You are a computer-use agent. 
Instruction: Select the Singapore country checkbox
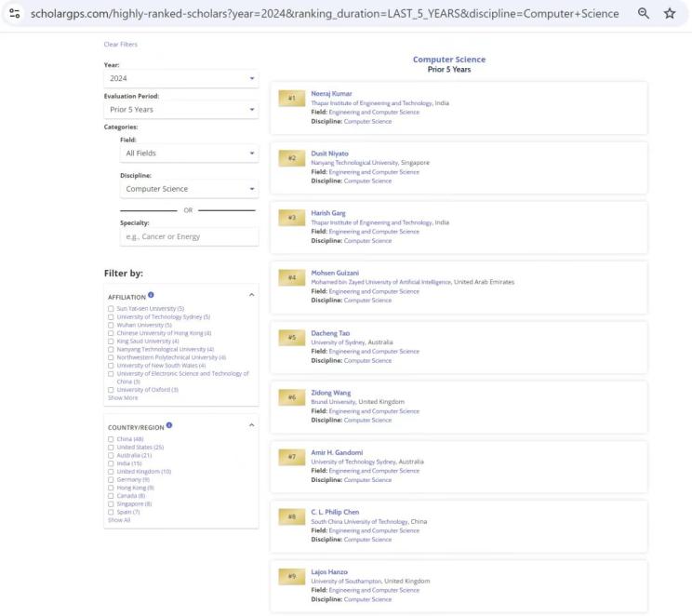click(111, 503)
